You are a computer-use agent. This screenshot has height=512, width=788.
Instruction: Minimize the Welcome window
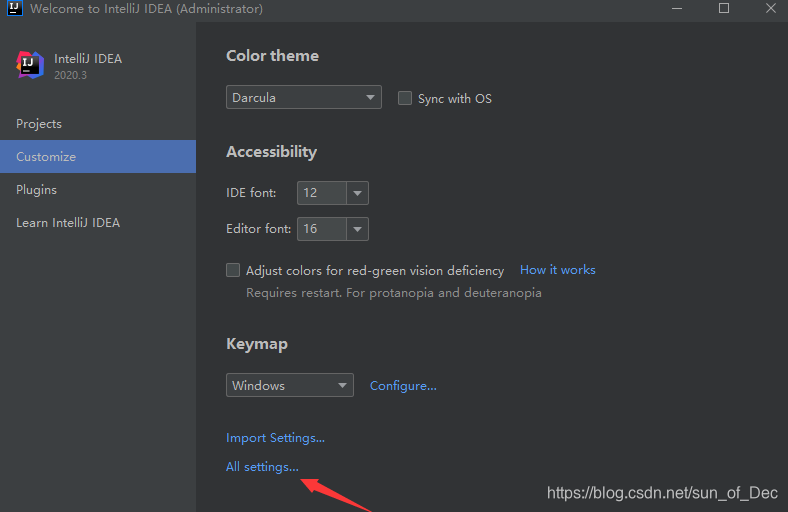click(677, 9)
